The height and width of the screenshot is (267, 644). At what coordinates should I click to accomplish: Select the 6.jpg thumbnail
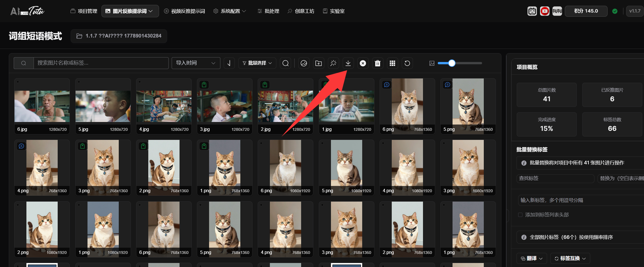(x=42, y=106)
